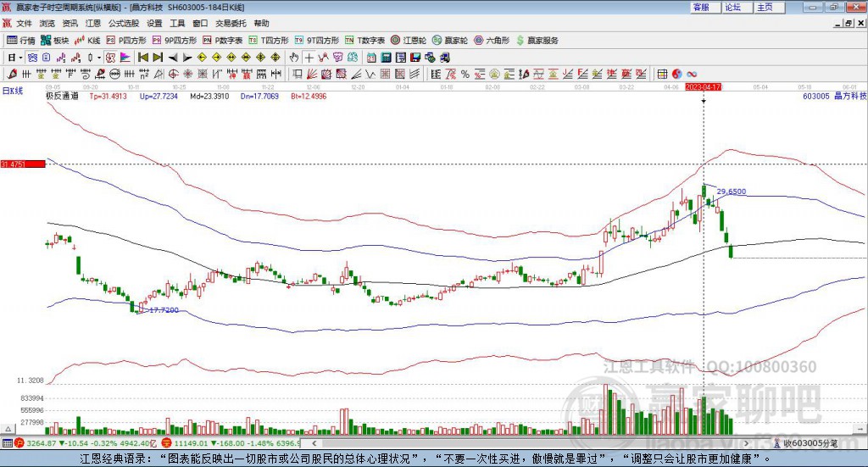Open the 交易委托 menu

pos(231,23)
